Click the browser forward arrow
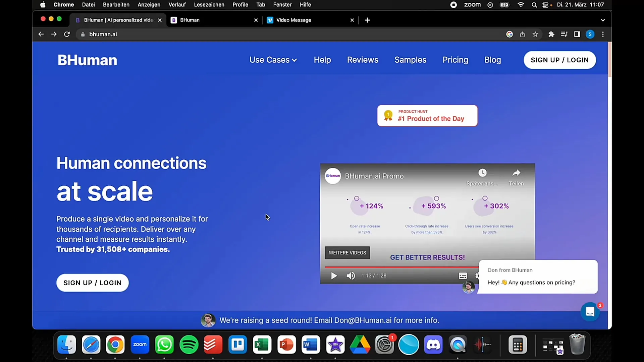 click(54, 34)
